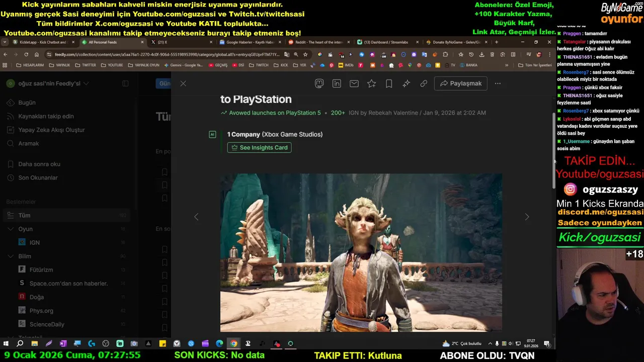Click the taskbar clock showing 07:27
This screenshot has width=644, height=362.
[531, 343]
